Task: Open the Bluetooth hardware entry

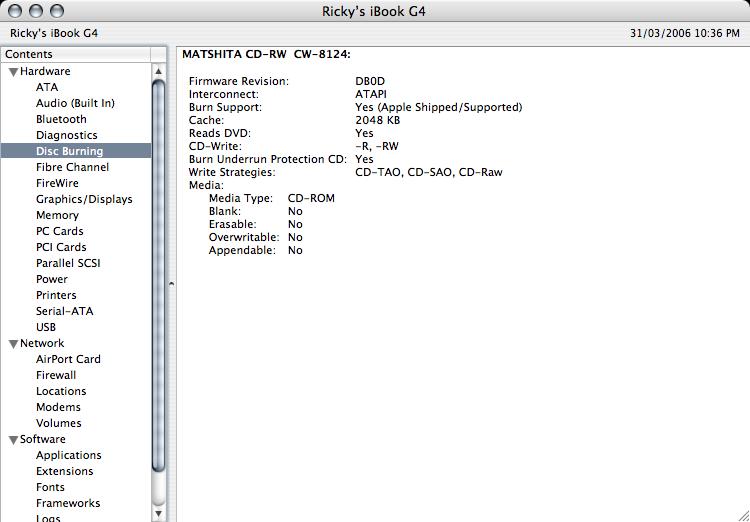Action: [x=61, y=119]
